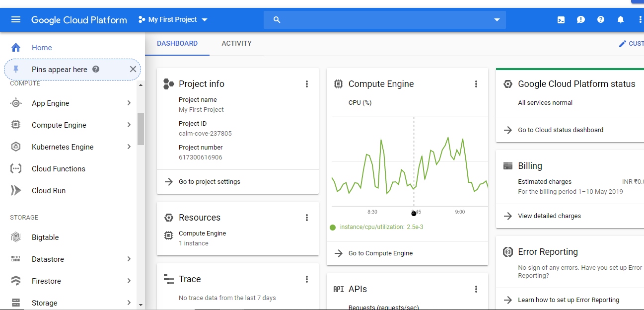Open the hamburger navigation menu
The image size is (644, 310).
[x=16, y=20]
